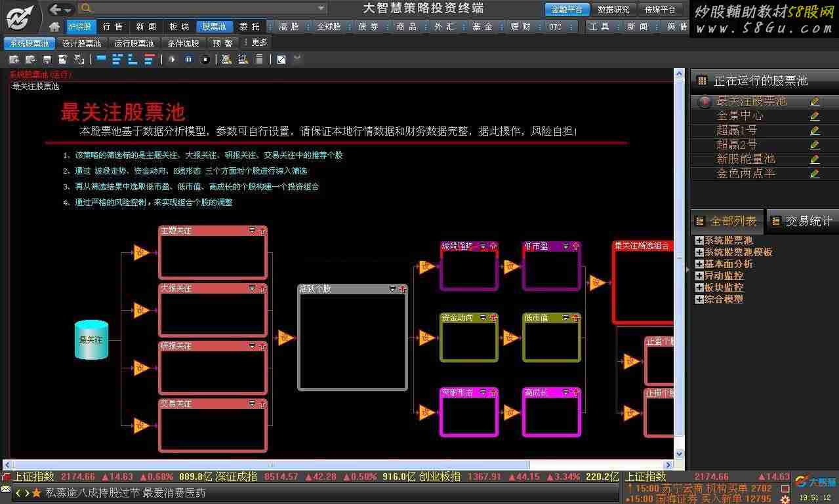Click the resize-view toolbar icon
The height and width of the screenshot is (504, 839).
pyautogui.click(x=281, y=59)
